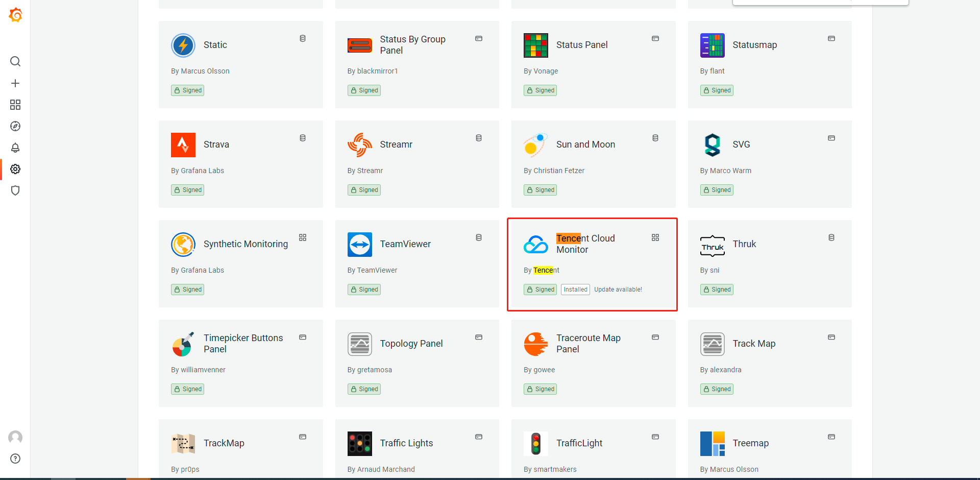Click the Create plus icon
Screen dimensions: 980x480
(x=15, y=83)
